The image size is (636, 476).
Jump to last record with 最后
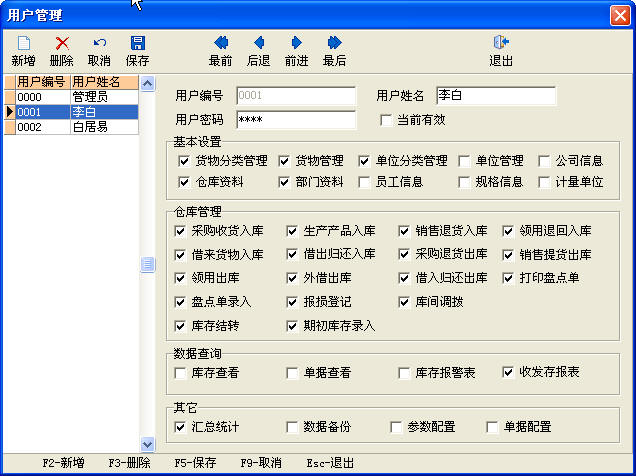pos(334,43)
